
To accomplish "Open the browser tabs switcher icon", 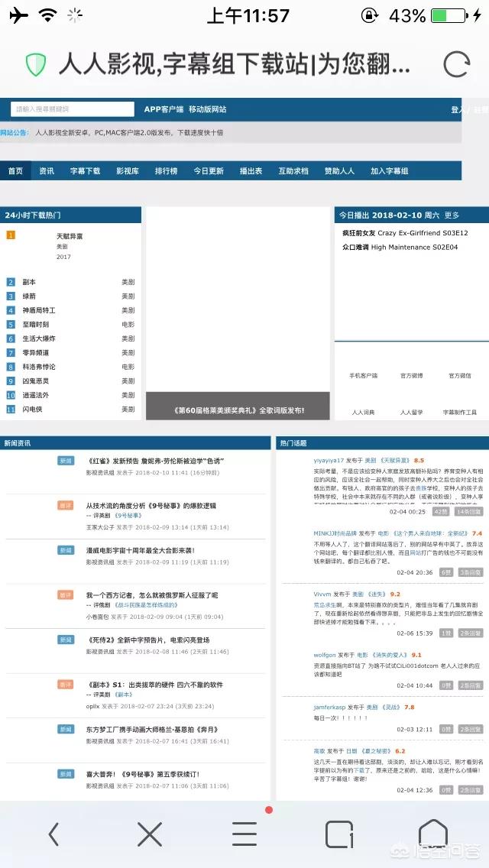I will [339, 834].
